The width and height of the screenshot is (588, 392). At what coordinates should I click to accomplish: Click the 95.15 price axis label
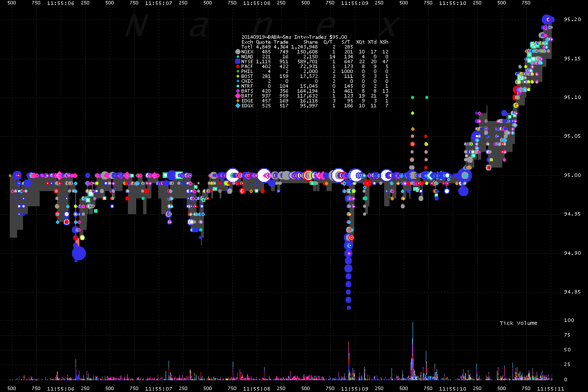pos(573,59)
